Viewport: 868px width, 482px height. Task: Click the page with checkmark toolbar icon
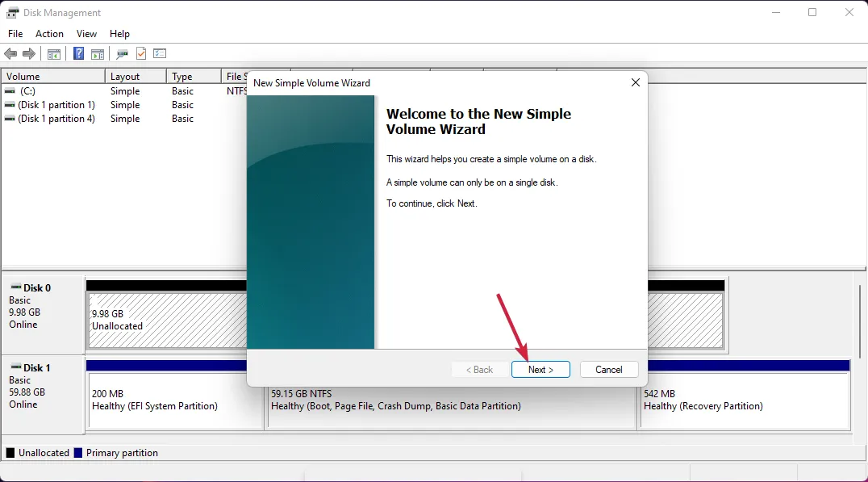tap(141, 54)
